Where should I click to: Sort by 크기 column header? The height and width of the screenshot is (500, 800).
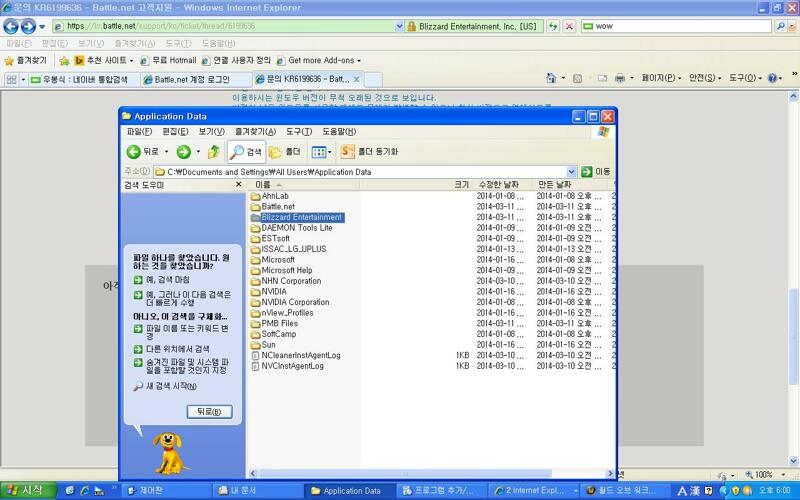pos(416,185)
